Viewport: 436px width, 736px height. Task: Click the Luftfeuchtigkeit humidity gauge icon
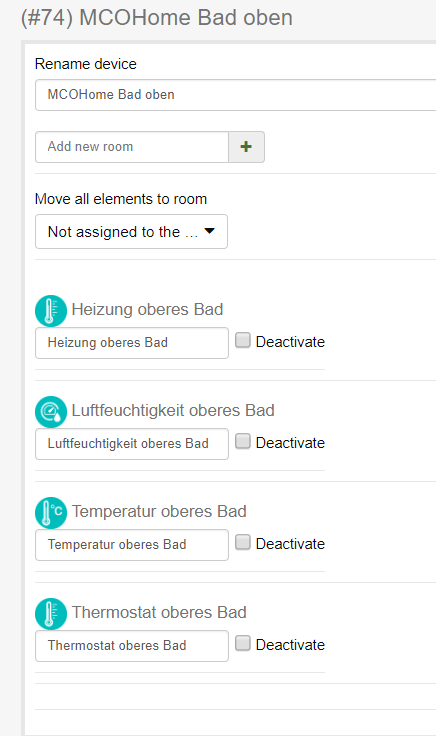51,412
